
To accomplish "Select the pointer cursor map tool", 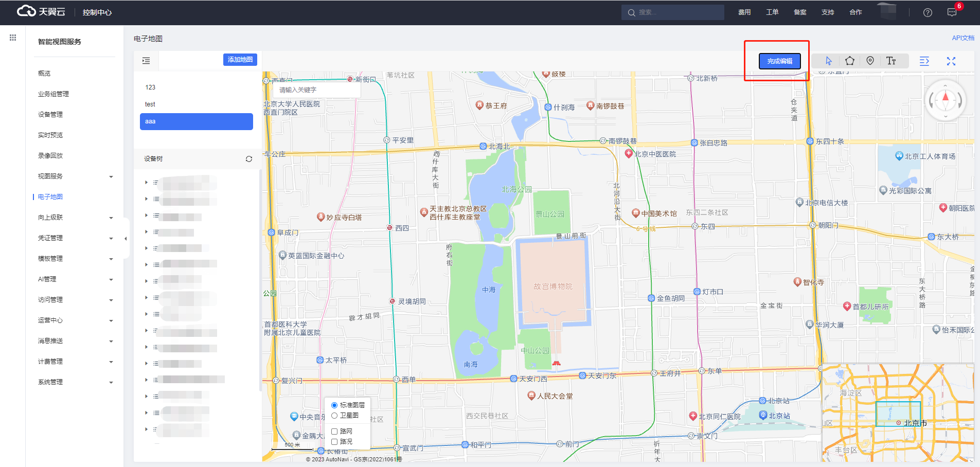I will pyautogui.click(x=828, y=61).
